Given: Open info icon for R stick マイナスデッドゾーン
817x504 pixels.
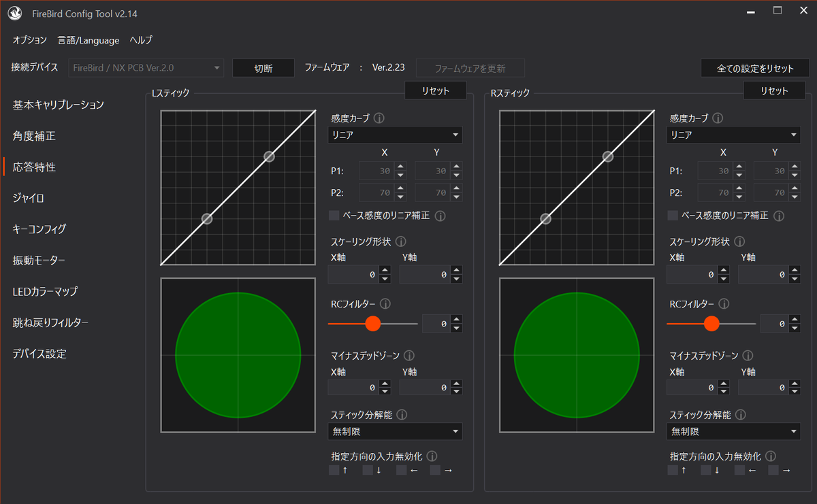Looking at the screenshot, I should pyautogui.click(x=748, y=355).
